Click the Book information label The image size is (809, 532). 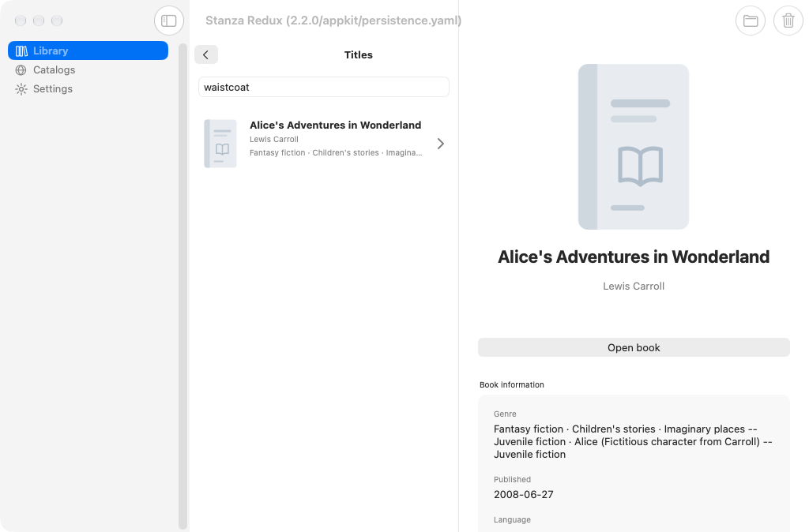pos(512,384)
